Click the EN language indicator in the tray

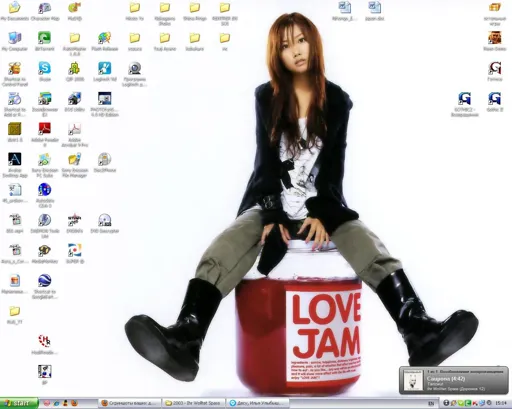(x=431, y=403)
